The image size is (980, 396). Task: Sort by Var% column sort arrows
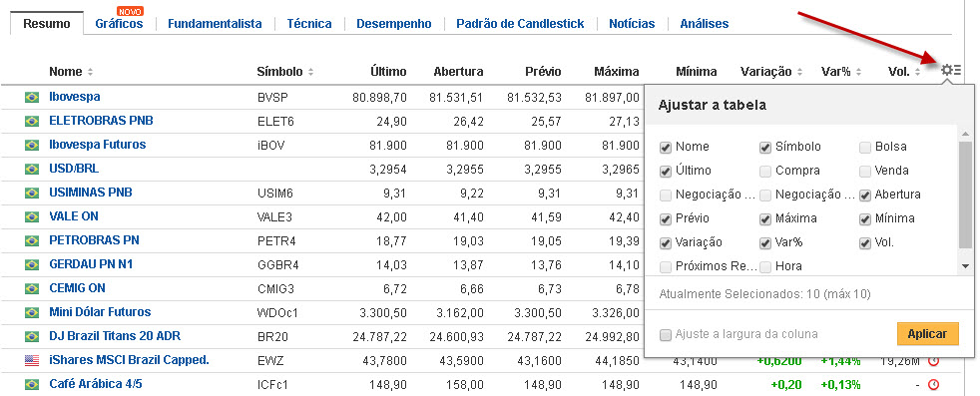pyautogui.click(x=859, y=73)
